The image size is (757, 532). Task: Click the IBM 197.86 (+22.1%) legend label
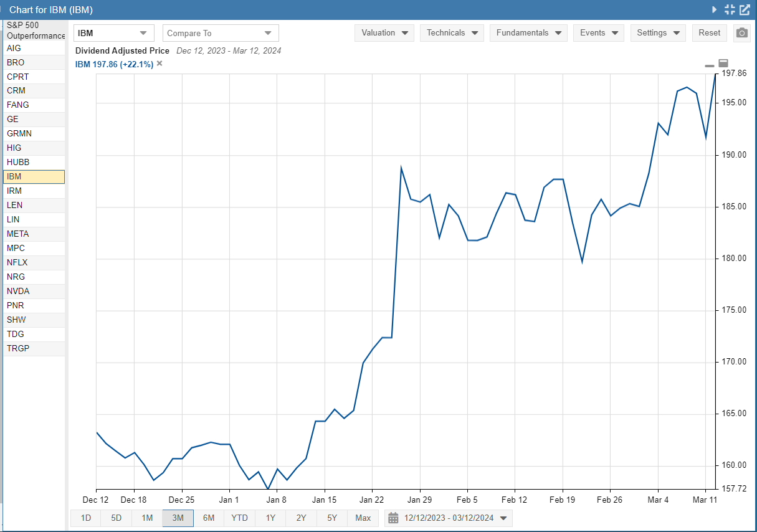pos(114,64)
